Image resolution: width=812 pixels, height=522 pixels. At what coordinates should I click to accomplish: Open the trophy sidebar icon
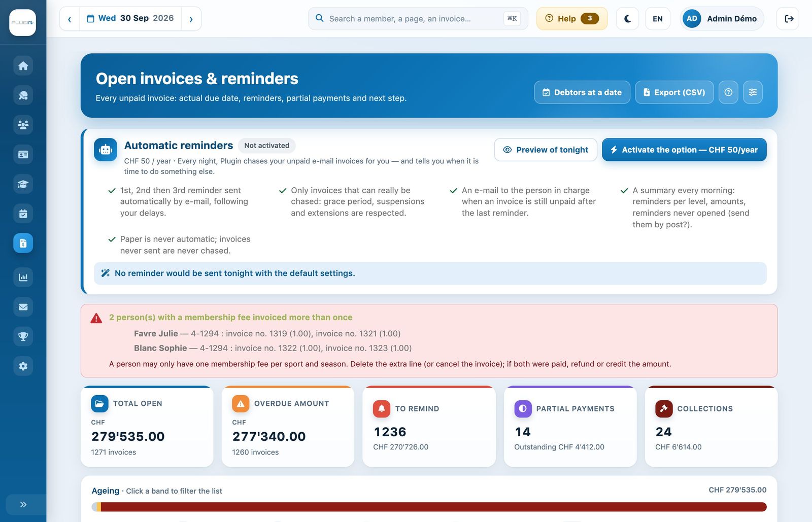point(23,336)
